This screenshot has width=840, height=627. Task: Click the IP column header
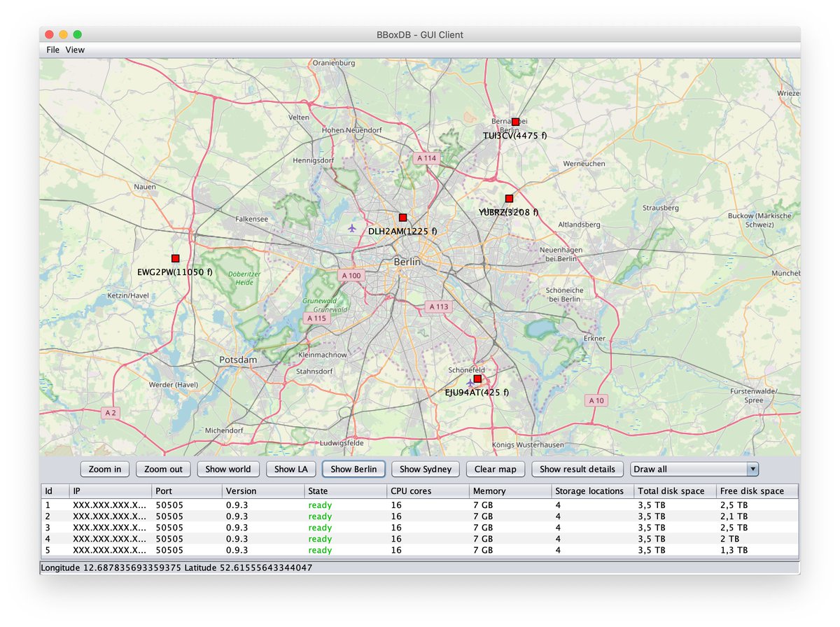click(x=111, y=491)
